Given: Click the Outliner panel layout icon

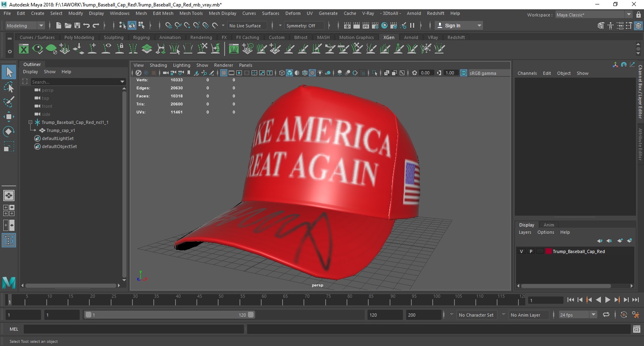Looking at the screenshot, I should [x=9, y=240].
